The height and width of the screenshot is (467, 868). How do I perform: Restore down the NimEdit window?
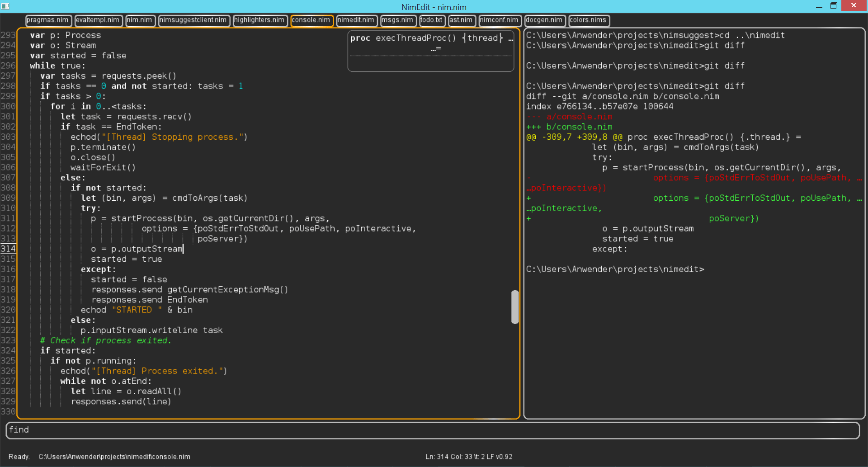click(834, 6)
